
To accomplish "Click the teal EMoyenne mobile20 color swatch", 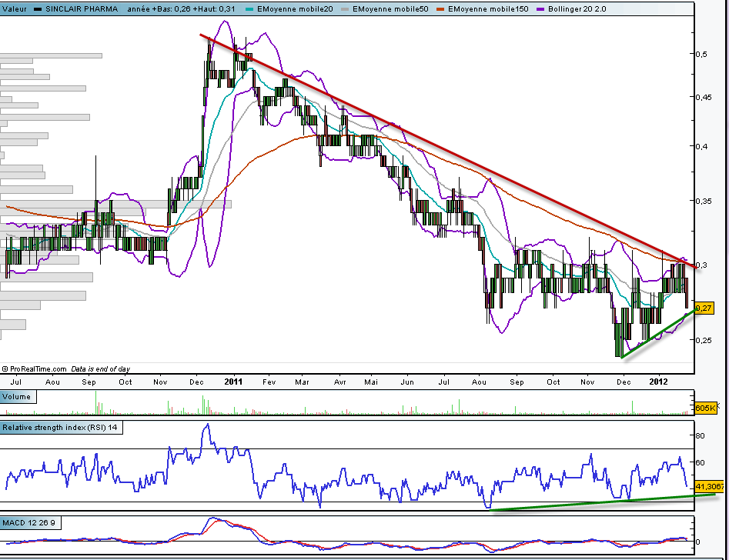I will tap(250, 8).
